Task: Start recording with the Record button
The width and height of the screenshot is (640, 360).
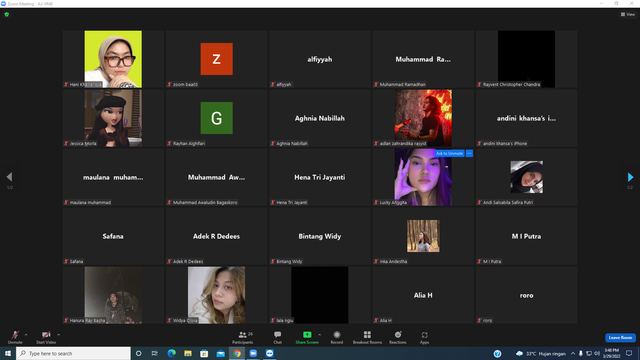Action: (x=337, y=337)
